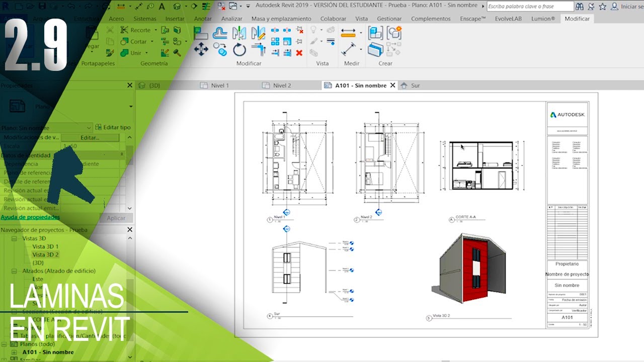Screen dimensions: 644x362
Task: Click the red Delete icon
Action: click(x=299, y=52)
